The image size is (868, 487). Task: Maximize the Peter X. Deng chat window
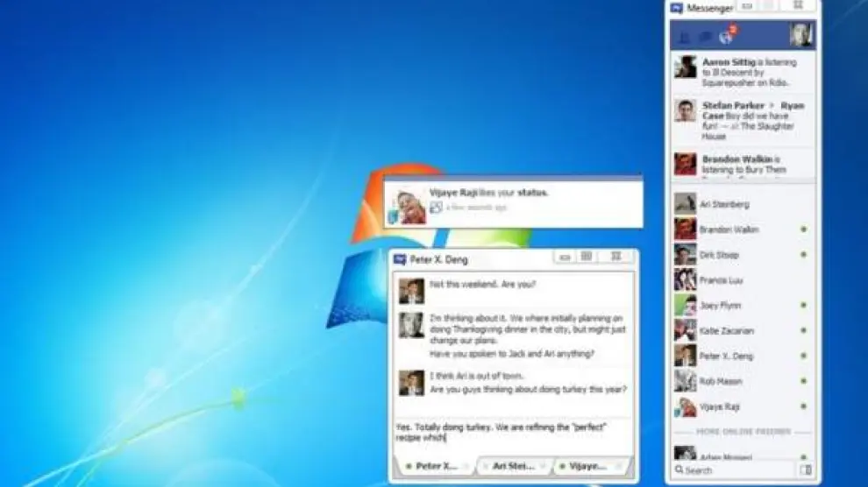click(587, 257)
